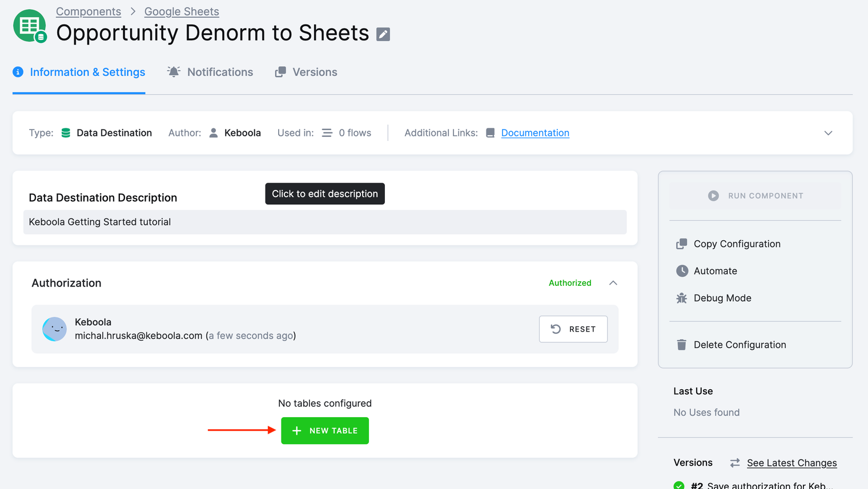Go to Components breadcrumb
Image resolution: width=868 pixels, height=489 pixels.
89,11
